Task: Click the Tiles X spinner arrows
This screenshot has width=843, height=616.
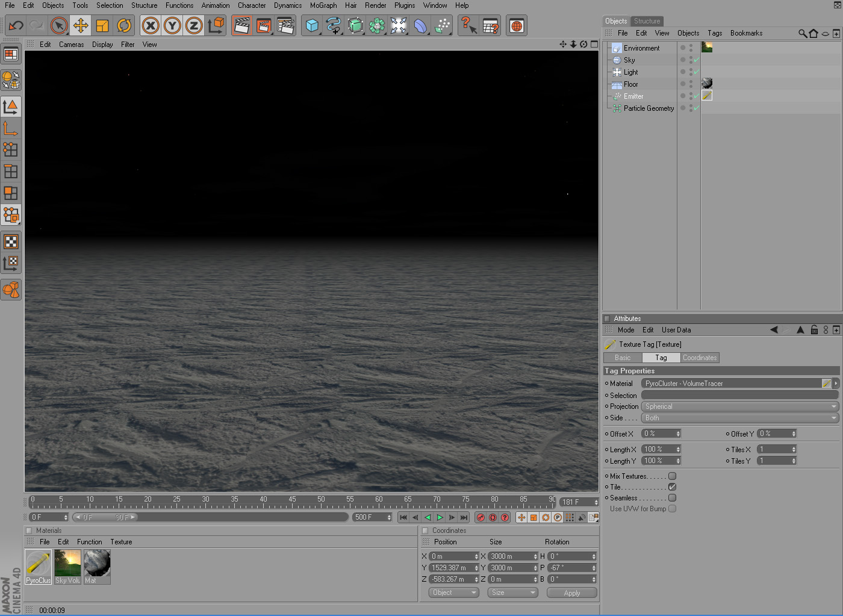Action: 794,449
